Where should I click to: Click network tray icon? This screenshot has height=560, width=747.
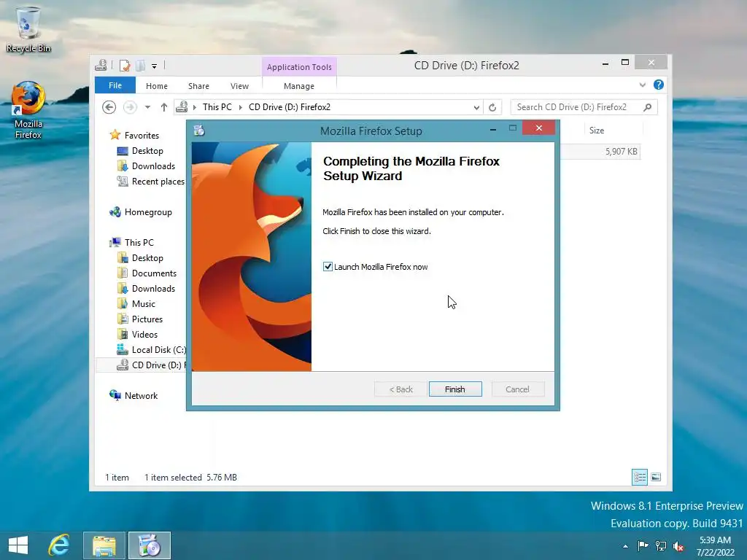pos(661,545)
